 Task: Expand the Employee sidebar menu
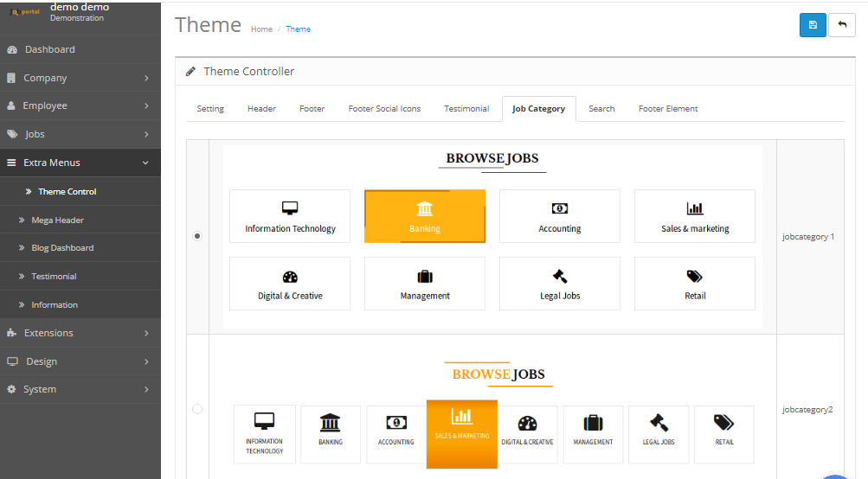[x=80, y=105]
